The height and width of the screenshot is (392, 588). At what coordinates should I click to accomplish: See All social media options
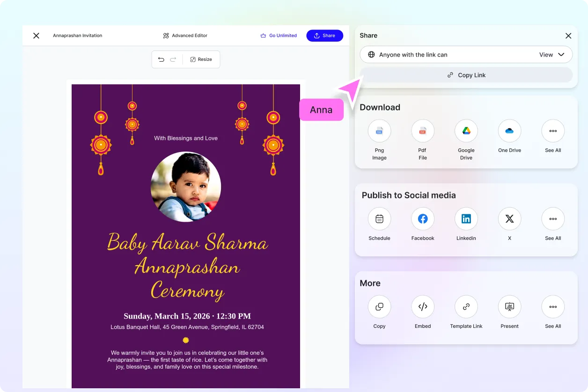[x=553, y=219]
